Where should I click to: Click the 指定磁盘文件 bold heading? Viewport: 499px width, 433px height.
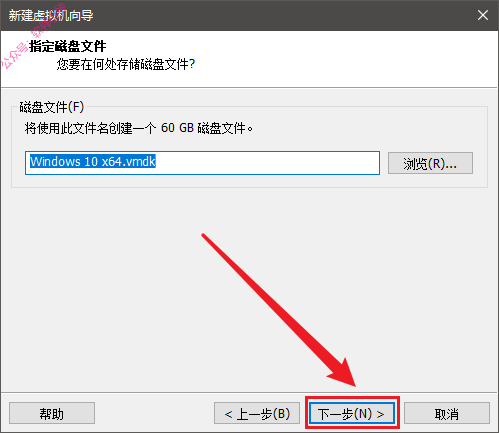click(x=68, y=46)
